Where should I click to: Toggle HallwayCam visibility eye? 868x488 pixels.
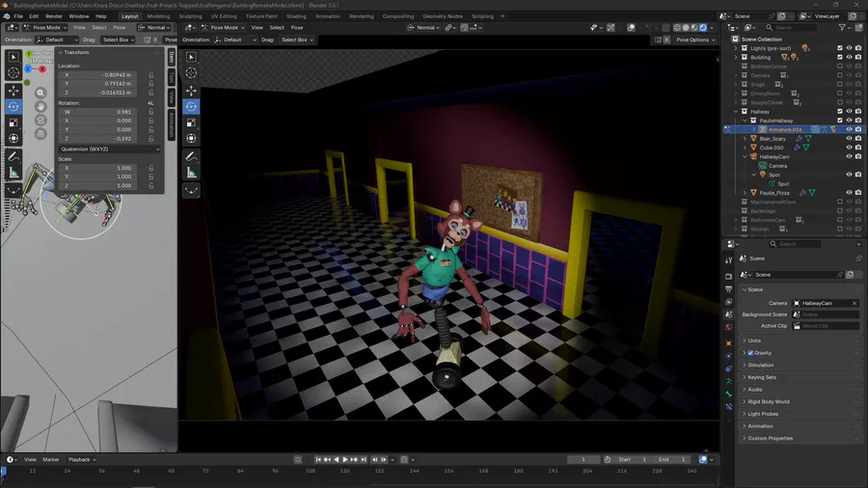click(849, 156)
